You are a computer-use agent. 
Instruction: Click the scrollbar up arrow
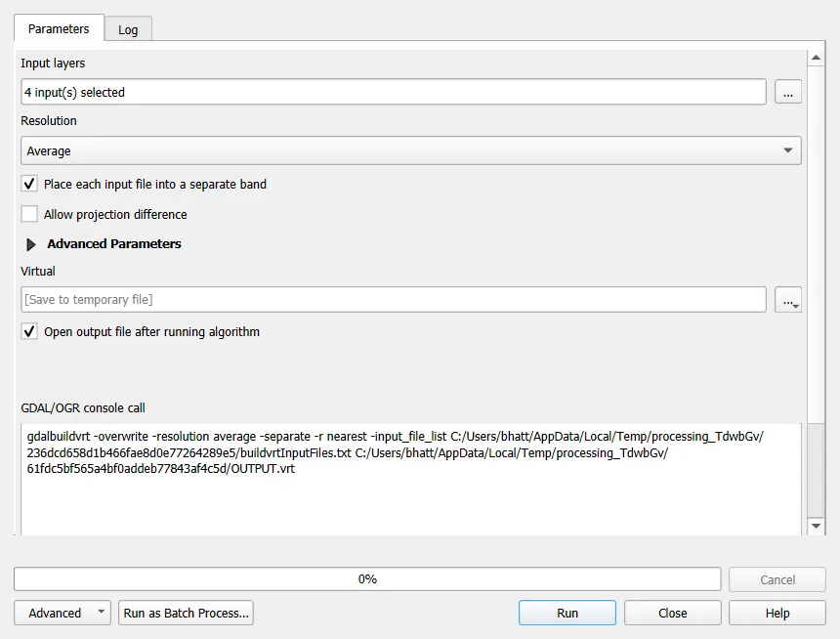coord(816,58)
